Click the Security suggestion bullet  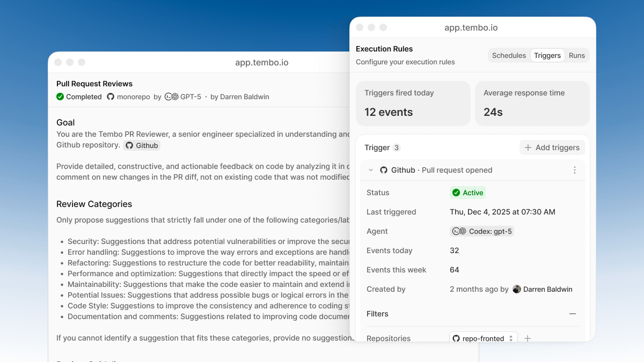point(209,241)
